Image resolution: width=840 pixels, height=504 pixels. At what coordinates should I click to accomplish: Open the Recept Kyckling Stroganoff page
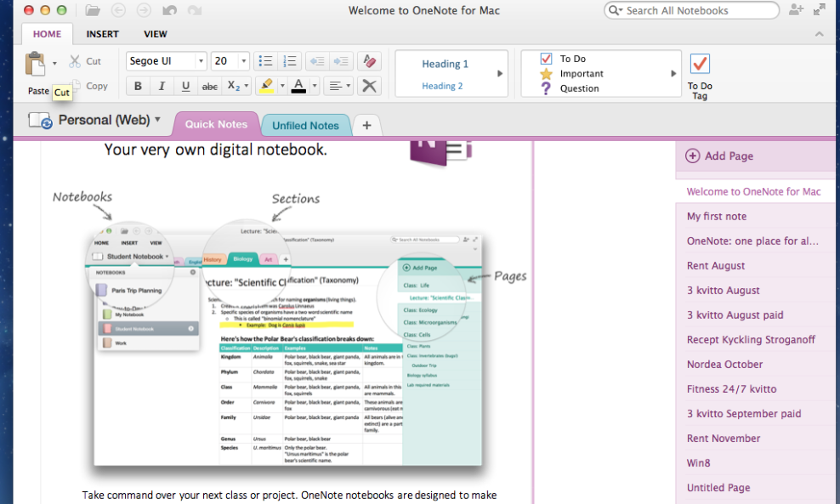click(755, 340)
